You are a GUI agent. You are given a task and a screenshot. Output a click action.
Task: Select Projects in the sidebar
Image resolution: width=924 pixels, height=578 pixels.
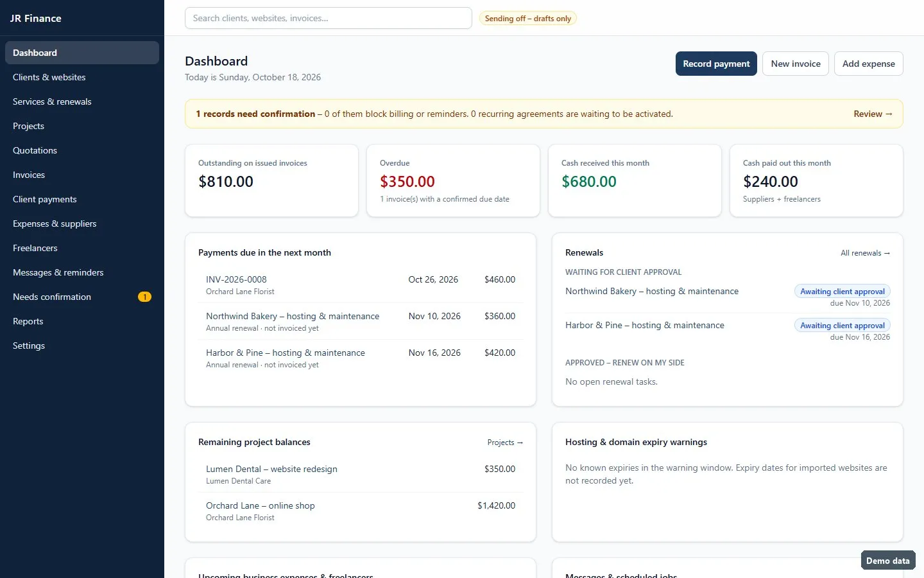pyautogui.click(x=81, y=126)
